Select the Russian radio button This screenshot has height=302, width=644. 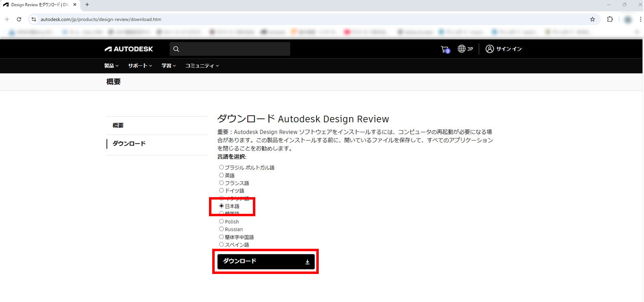click(x=222, y=229)
